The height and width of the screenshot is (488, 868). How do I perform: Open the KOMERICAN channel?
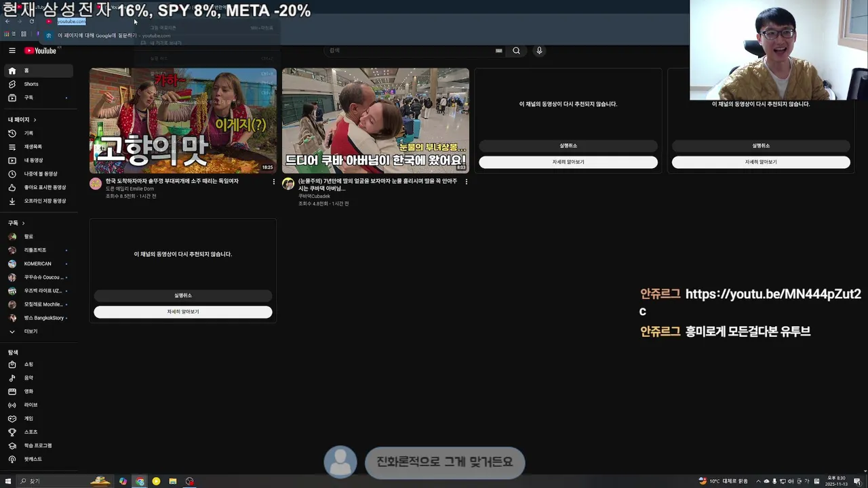pyautogui.click(x=38, y=264)
